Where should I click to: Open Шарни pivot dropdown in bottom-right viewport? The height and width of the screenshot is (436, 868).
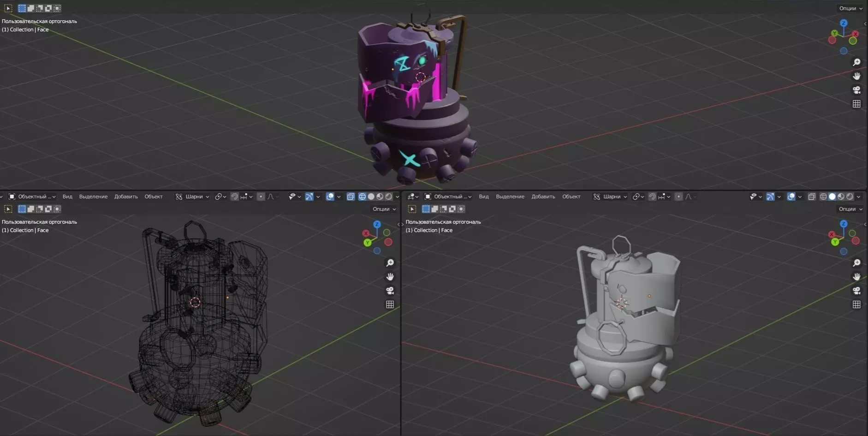coord(610,197)
